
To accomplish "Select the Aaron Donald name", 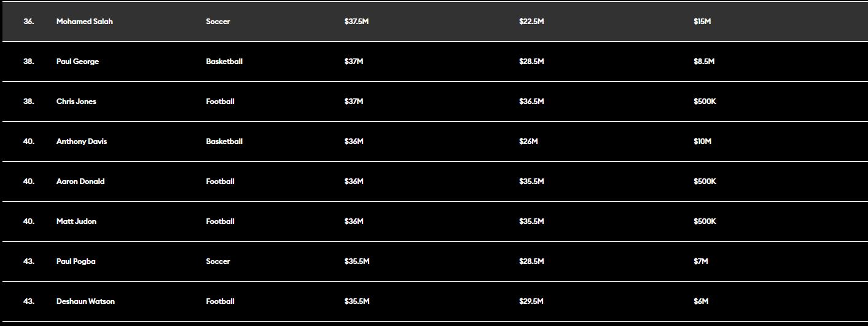I will [x=80, y=181].
